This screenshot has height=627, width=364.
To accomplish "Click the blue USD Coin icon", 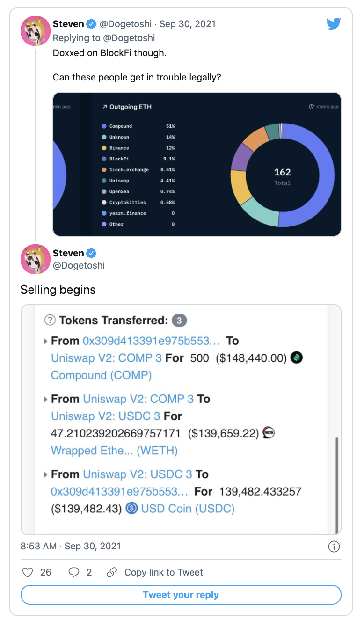I will click(132, 509).
